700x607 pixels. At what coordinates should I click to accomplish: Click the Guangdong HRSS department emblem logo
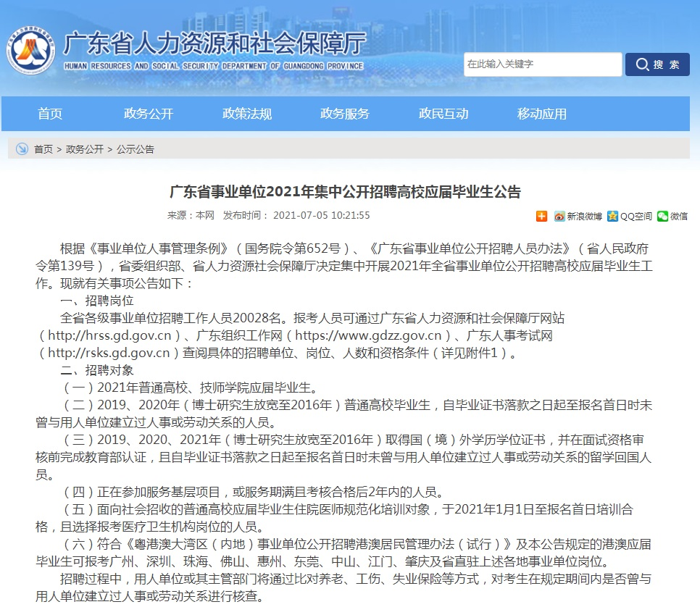[x=31, y=49]
